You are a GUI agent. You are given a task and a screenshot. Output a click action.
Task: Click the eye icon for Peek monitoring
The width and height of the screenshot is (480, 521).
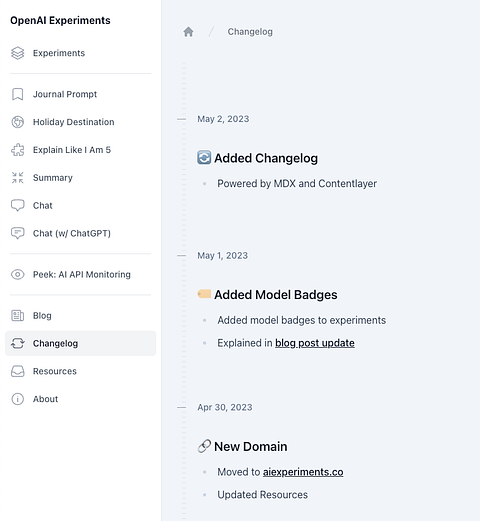point(18,275)
